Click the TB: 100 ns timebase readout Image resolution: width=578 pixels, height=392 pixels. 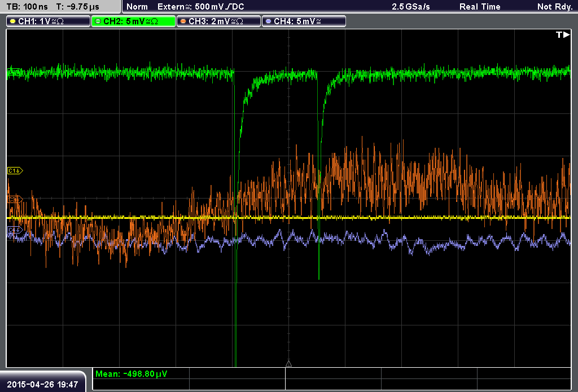click(x=27, y=7)
